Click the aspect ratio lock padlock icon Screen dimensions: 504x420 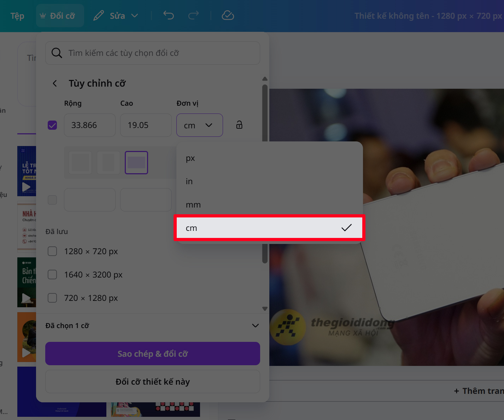[x=239, y=125]
